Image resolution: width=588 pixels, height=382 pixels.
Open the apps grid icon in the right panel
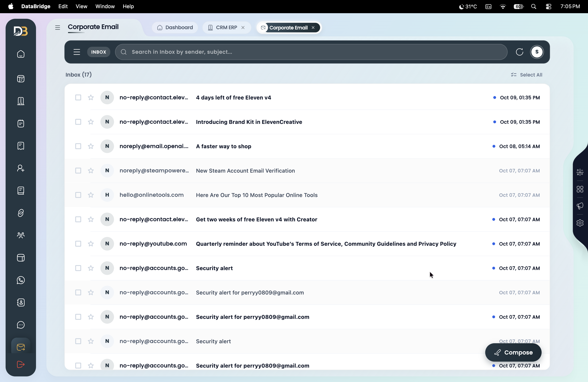pos(580,189)
